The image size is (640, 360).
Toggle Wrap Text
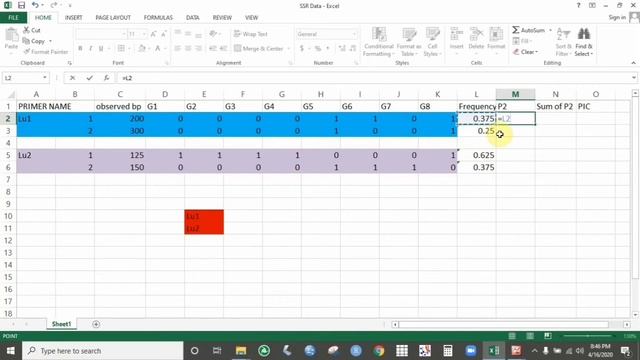251,34
